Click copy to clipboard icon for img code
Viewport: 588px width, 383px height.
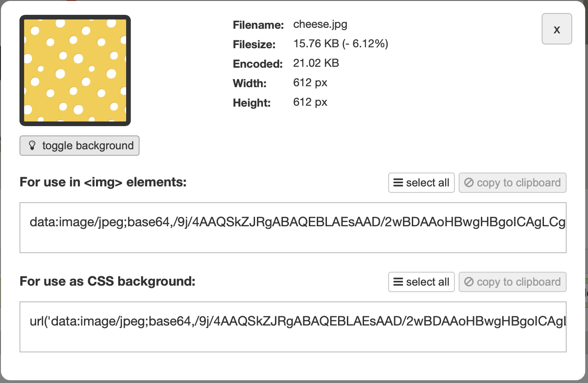point(468,183)
